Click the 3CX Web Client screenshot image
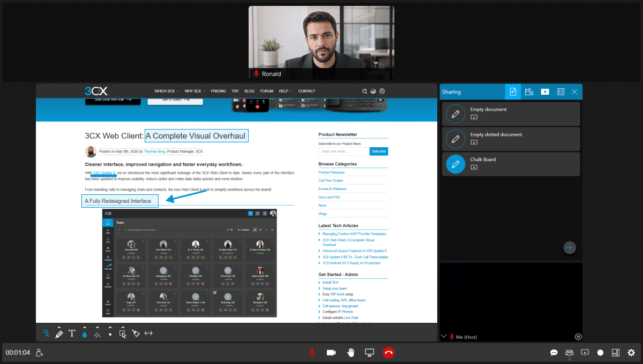The image size is (643, 364). pyautogui.click(x=190, y=263)
